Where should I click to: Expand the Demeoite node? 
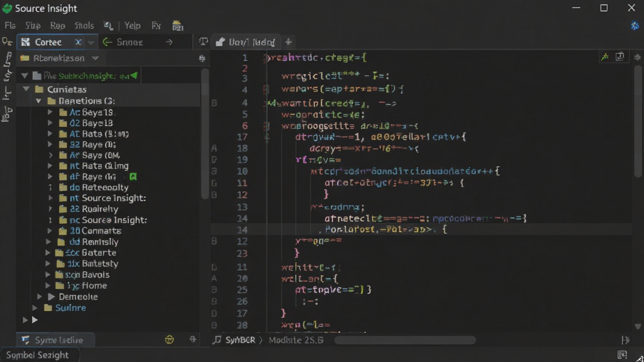[x=40, y=297]
